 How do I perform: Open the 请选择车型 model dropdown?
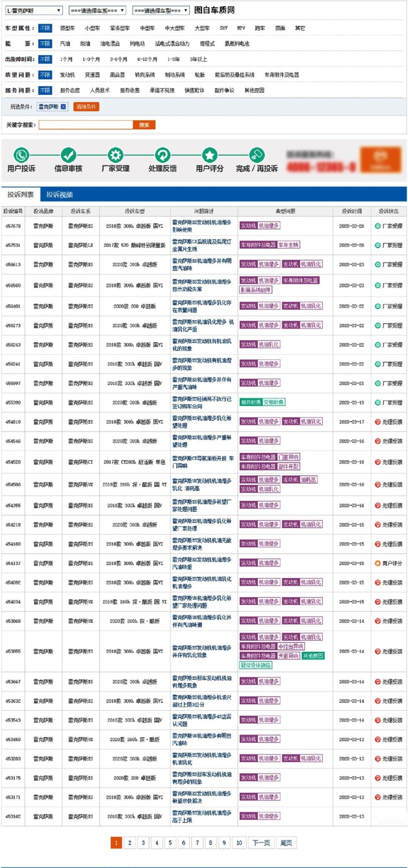pyautogui.click(x=161, y=10)
